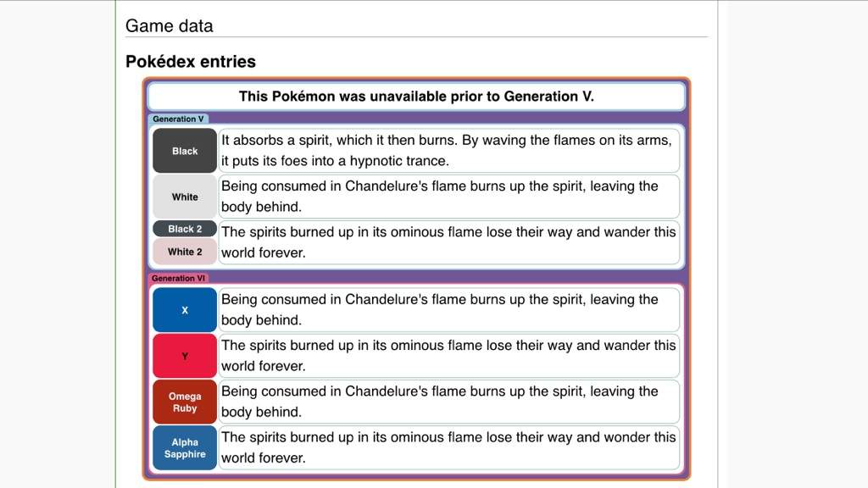Click the Alpha Sapphire entry text
Viewport: 868px width, 488px height.
pyautogui.click(x=448, y=447)
